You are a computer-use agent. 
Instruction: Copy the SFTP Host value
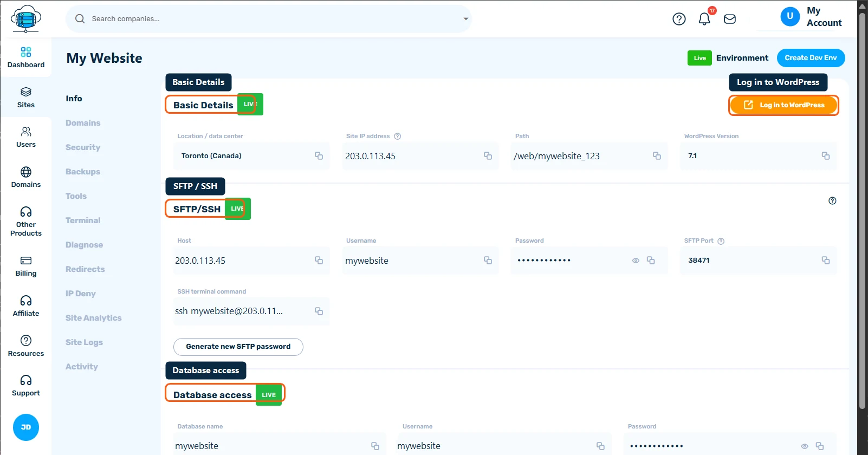pos(319,261)
